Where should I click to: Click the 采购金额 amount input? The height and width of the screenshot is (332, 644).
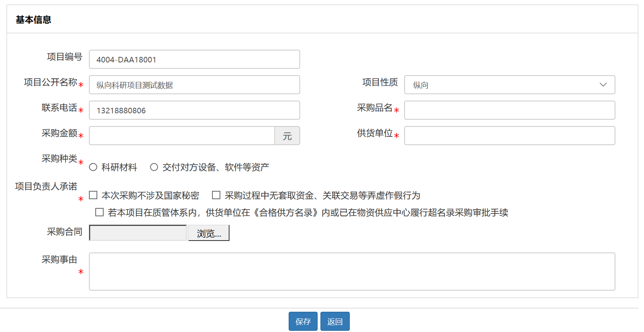point(182,136)
